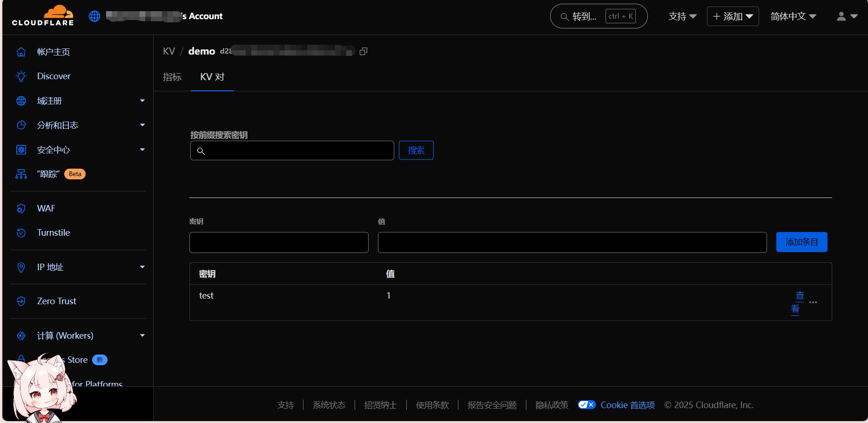The image size is (868, 423).
Task: Select the KV 对 tab
Action: [212, 77]
